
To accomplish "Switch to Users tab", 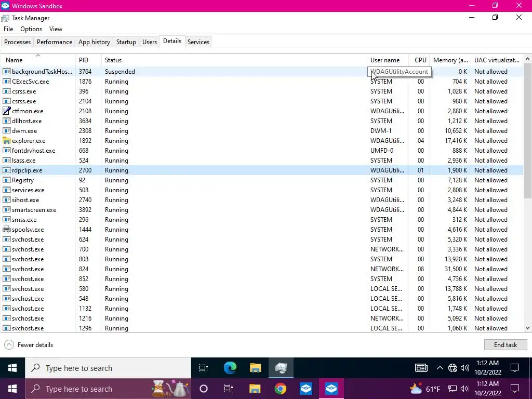I will pos(150,42).
